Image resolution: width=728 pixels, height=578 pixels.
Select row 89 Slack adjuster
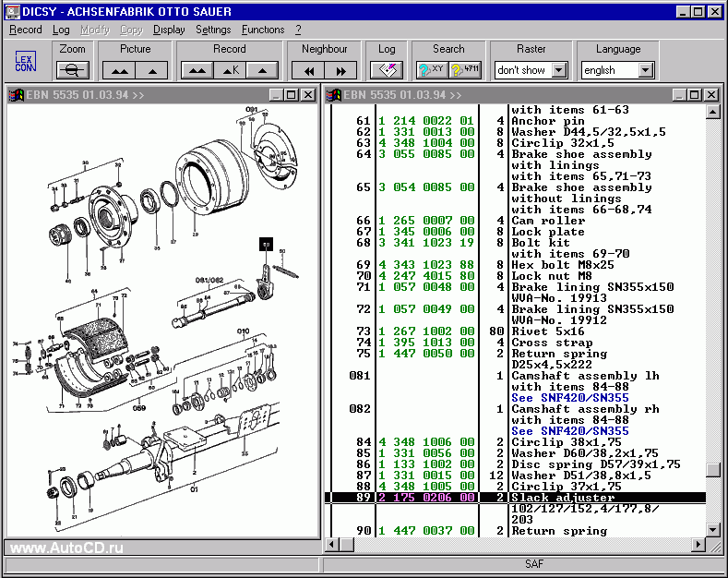pos(516,498)
